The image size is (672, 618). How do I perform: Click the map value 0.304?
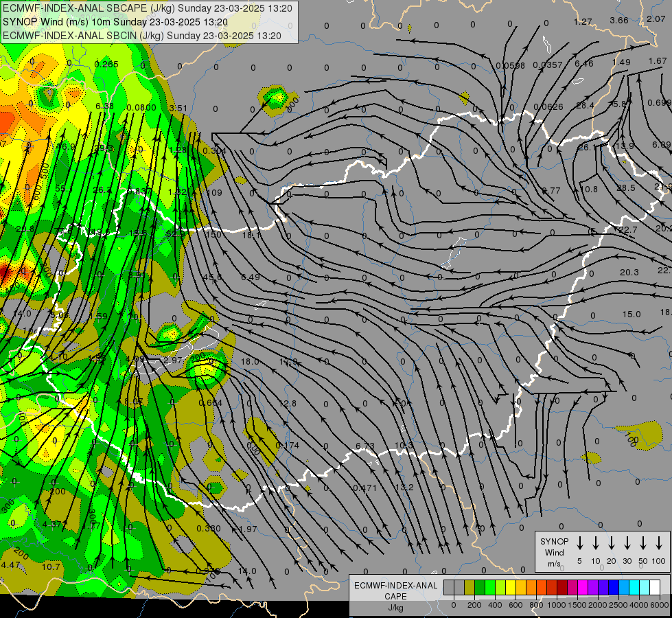[214, 150]
